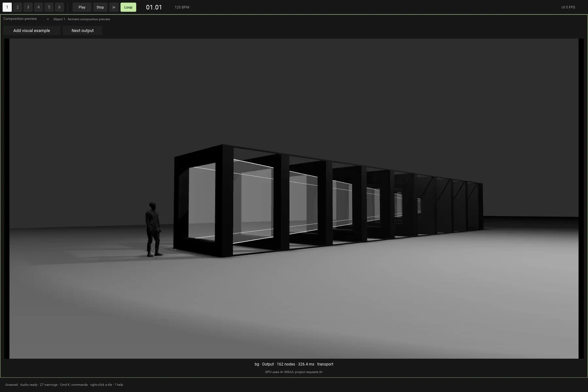588x392 pixels.
Task: Rewind to start with |< button
Action: [114, 7]
